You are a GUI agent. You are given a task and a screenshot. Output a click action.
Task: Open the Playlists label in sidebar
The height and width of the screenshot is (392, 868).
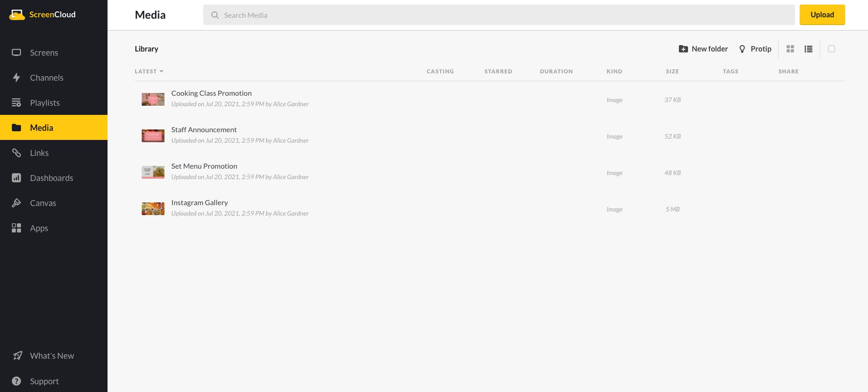[45, 103]
